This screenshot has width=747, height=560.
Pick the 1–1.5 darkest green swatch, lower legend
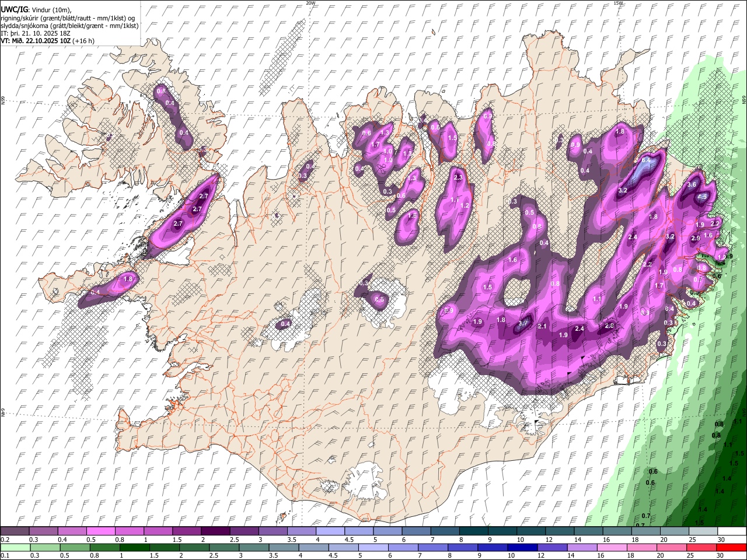tap(134, 547)
